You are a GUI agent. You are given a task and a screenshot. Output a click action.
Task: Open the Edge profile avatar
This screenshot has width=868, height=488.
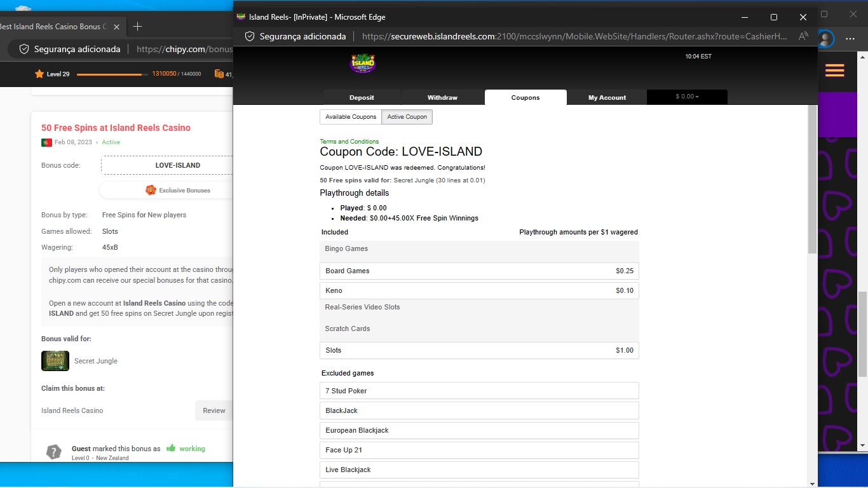click(x=825, y=39)
